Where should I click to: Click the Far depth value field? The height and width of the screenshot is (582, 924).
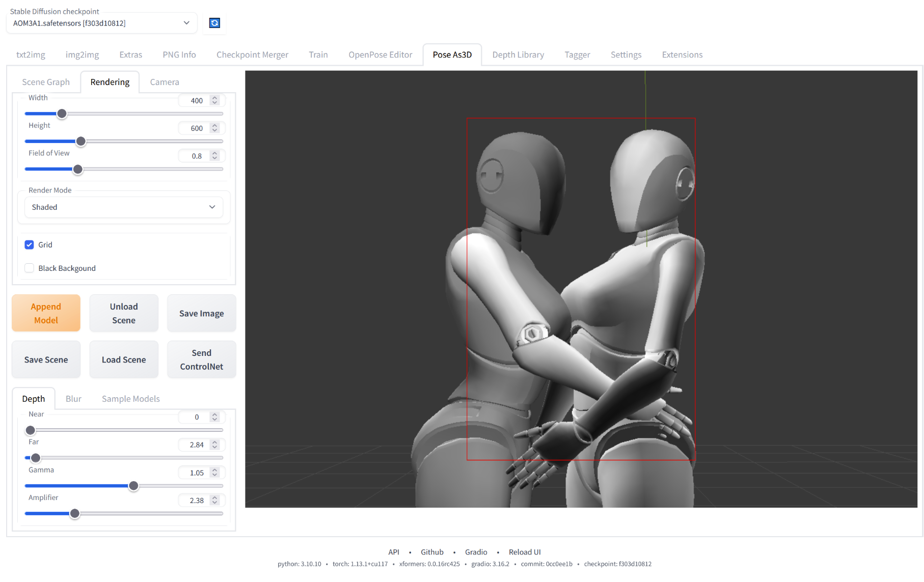pyautogui.click(x=196, y=445)
